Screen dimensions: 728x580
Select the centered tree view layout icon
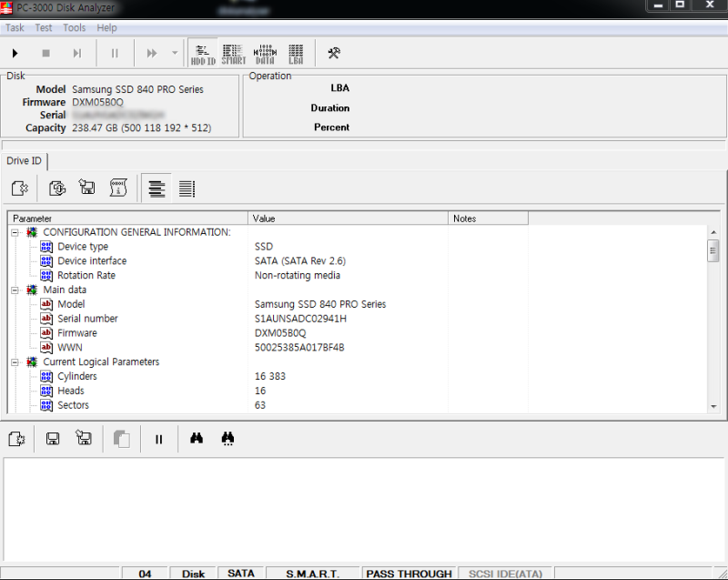click(x=157, y=188)
